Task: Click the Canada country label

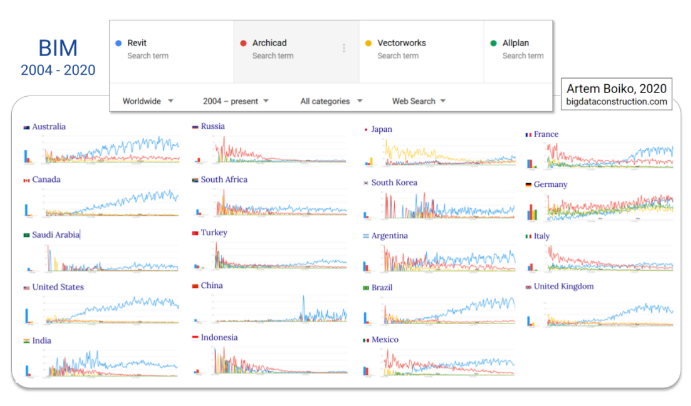Action: point(46,179)
